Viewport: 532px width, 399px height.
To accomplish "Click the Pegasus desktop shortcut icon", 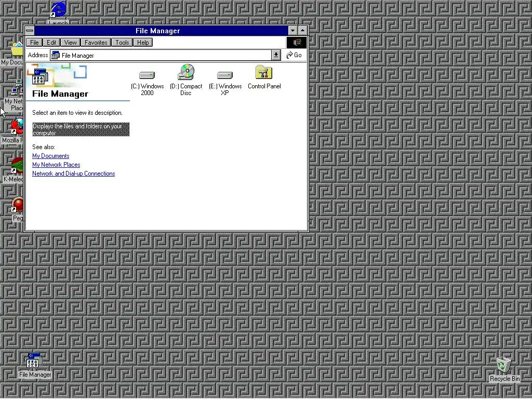I will (17, 205).
